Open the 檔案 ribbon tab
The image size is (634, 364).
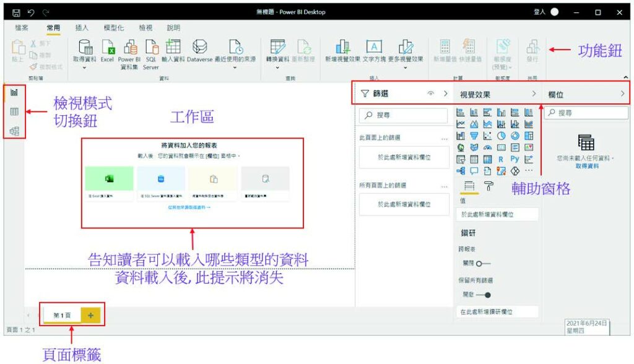tap(22, 27)
